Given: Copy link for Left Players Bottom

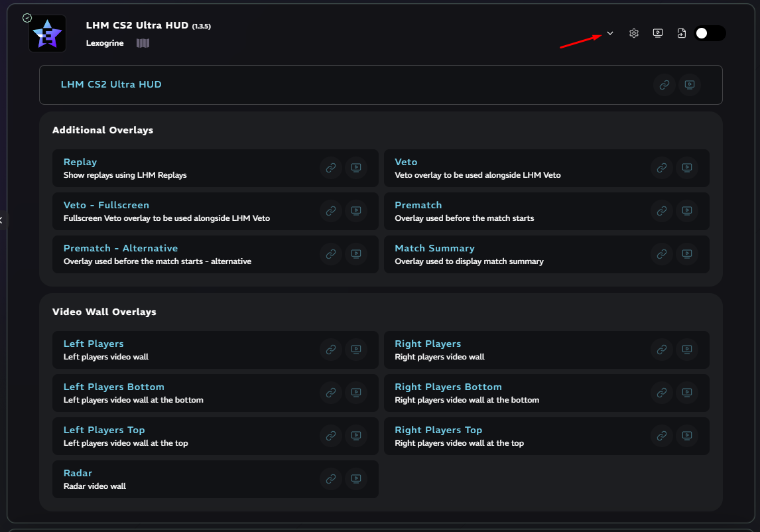Looking at the screenshot, I should point(331,393).
